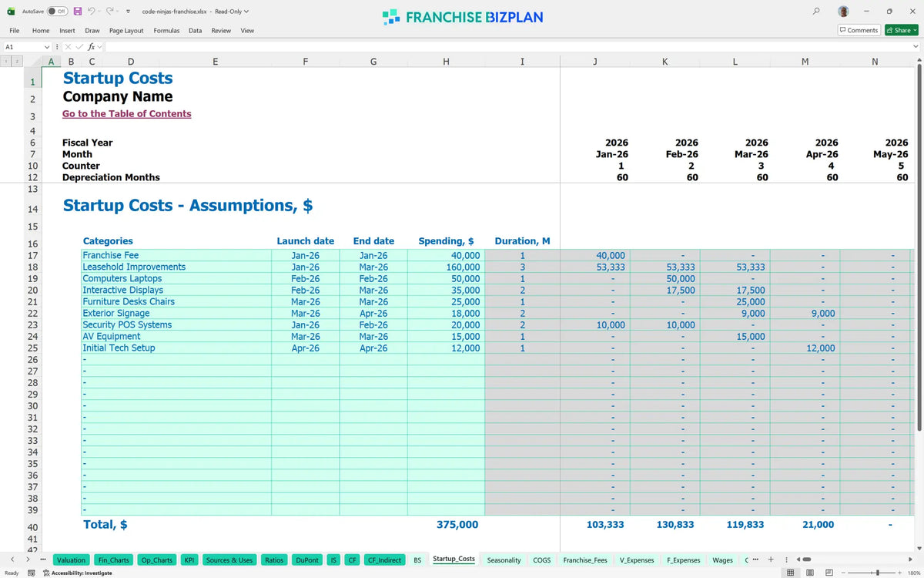Viewport: 924px width, 578px height.
Task: Open the Page Layout ribbon tab
Action: coord(126,31)
